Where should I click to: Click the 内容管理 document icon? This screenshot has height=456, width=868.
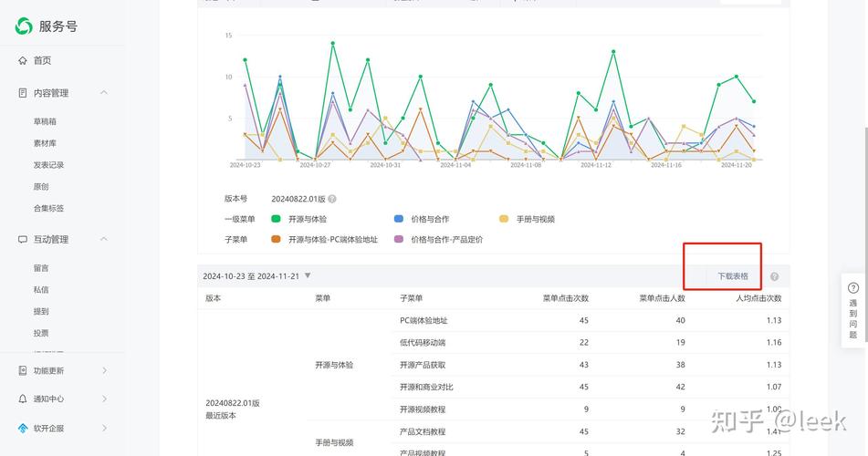[23, 93]
